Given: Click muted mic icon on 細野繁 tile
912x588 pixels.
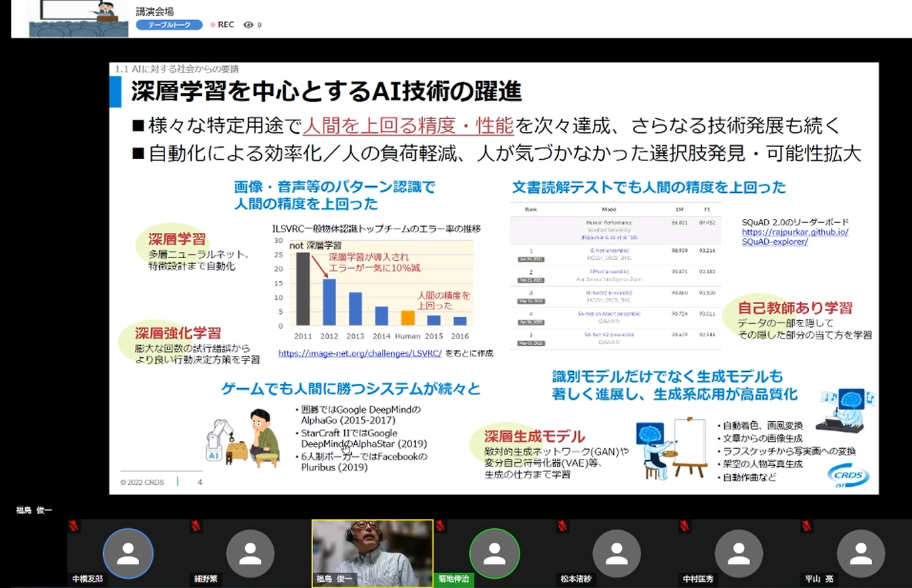Looking at the screenshot, I should (196, 526).
